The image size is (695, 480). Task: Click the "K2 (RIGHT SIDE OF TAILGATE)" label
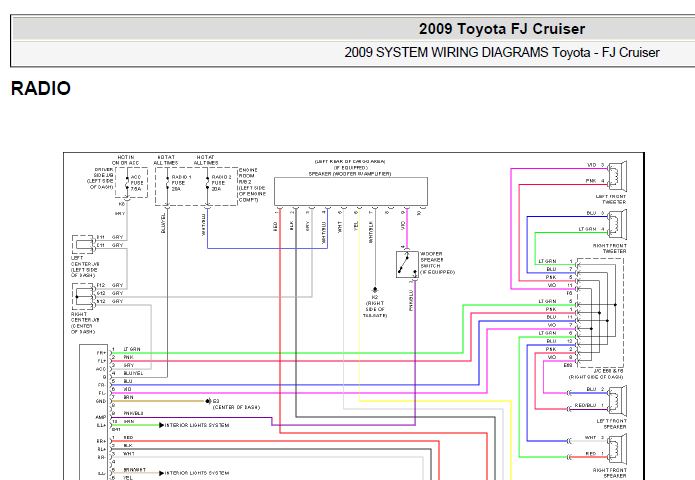point(375,306)
